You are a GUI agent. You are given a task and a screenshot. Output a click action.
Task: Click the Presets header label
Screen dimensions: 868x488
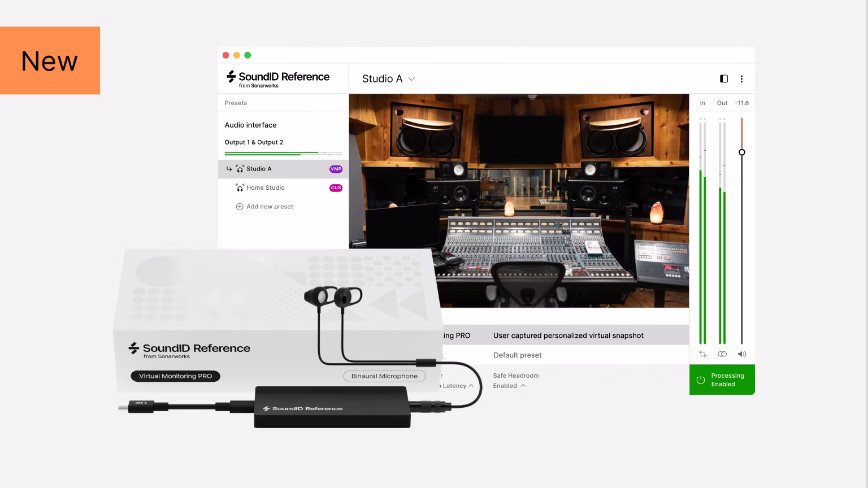[x=236, y=103]
